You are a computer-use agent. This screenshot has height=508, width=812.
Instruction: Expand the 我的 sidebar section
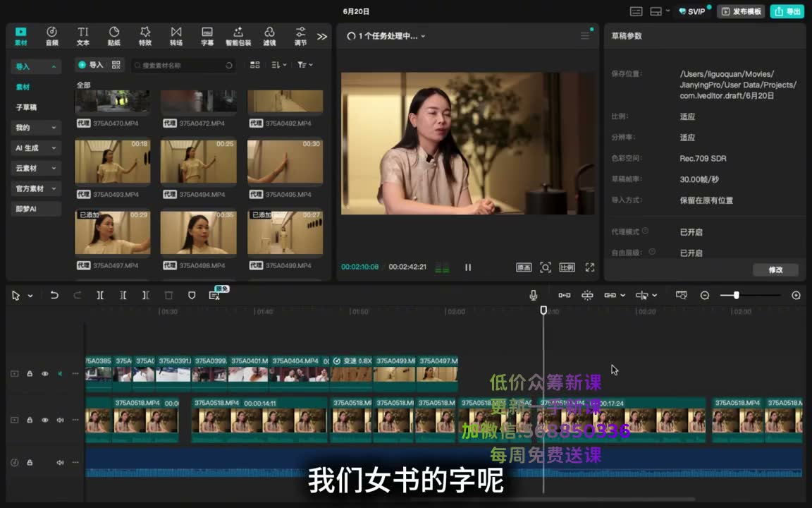(x=54, y=128)
